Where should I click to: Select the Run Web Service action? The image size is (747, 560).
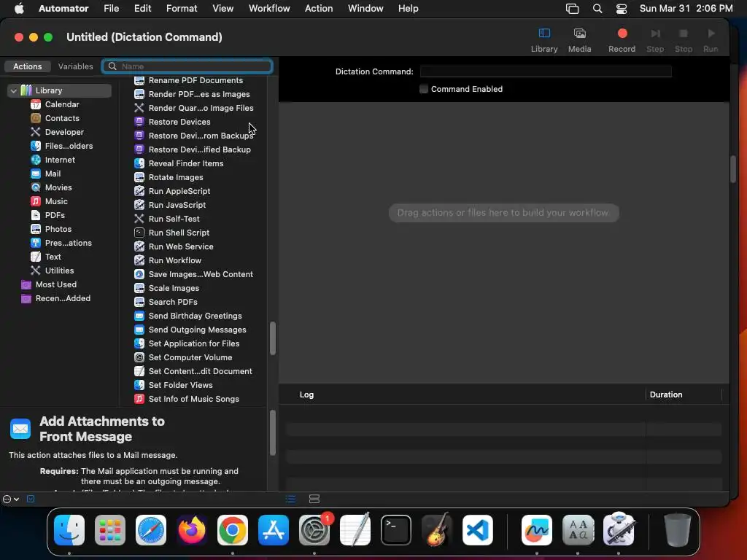tap(181, 246)
